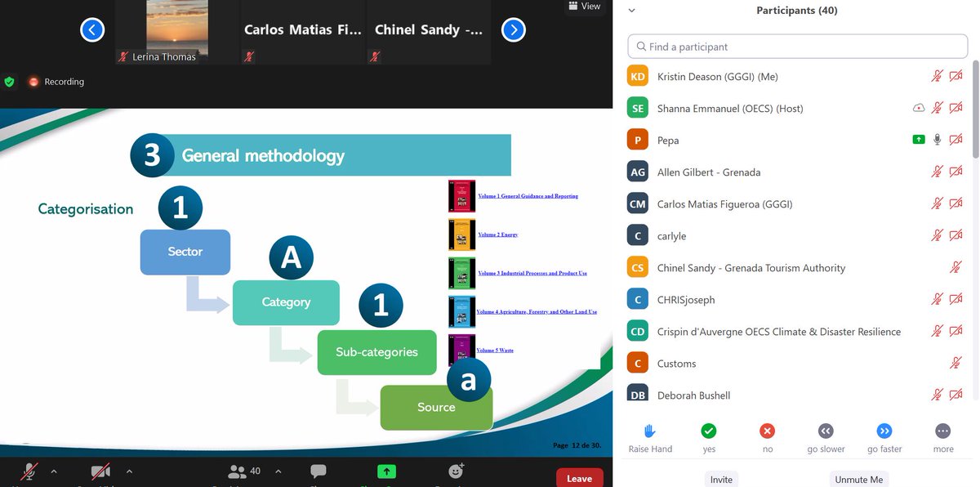The image size is (980, 487).
Task: Open Volume 2 Energy link
Action: 497,235
